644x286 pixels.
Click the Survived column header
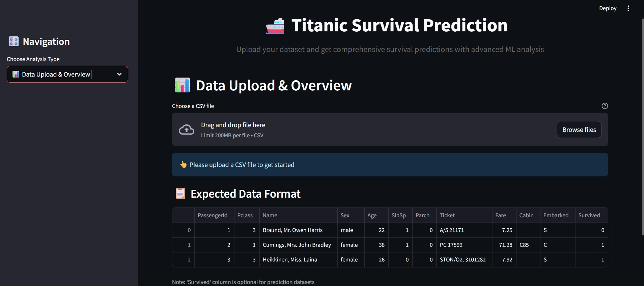coord(589,215)
